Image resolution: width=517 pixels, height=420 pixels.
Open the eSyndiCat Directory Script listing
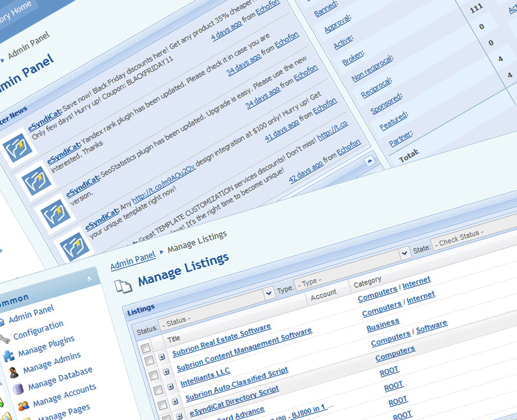[235, 401]
